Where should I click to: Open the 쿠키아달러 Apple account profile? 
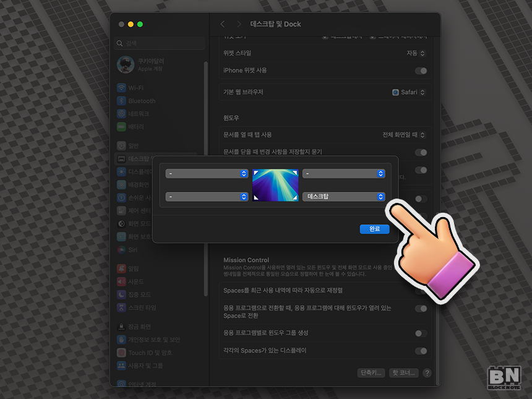[x=141, y=64]
